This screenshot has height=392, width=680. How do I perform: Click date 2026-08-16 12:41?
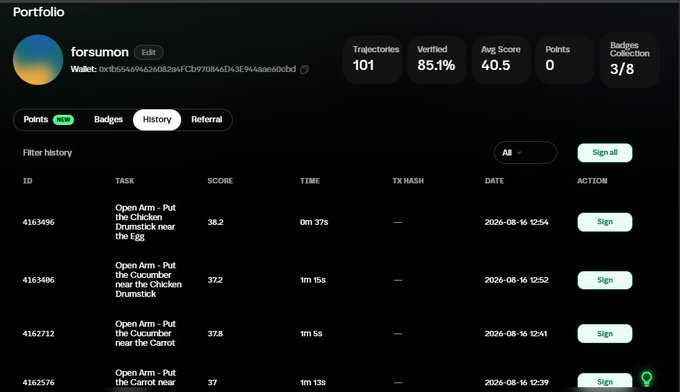pos(516,333)
